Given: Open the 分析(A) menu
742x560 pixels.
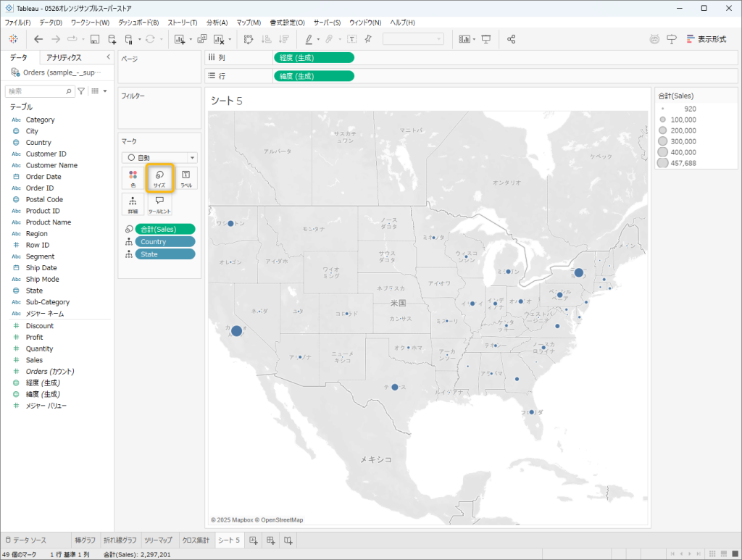Looking at the screenshot, I should pyautogui.click(x=217, y=22).
